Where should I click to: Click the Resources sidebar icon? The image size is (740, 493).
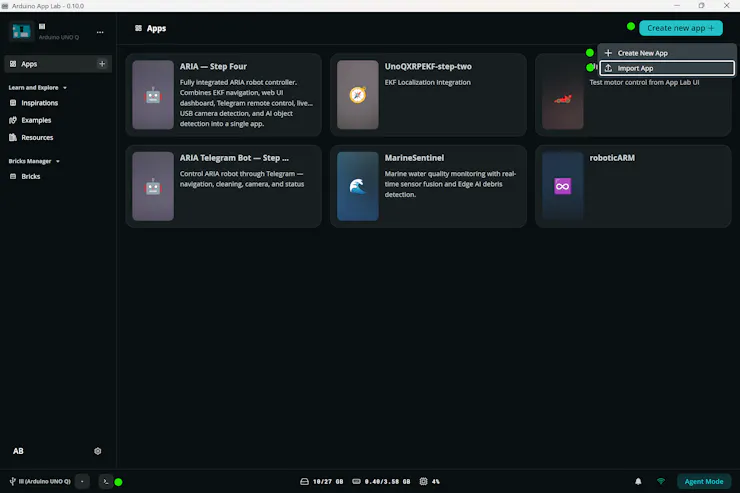tap(13, 137)
